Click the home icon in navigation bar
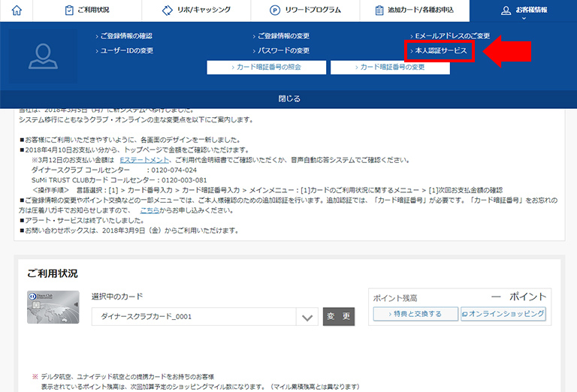The height and width of the screenshot is (392, 577). coord(15,11)
